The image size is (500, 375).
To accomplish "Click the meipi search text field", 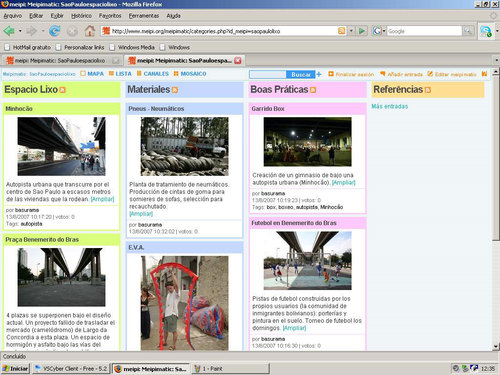I will pos(268,74).
